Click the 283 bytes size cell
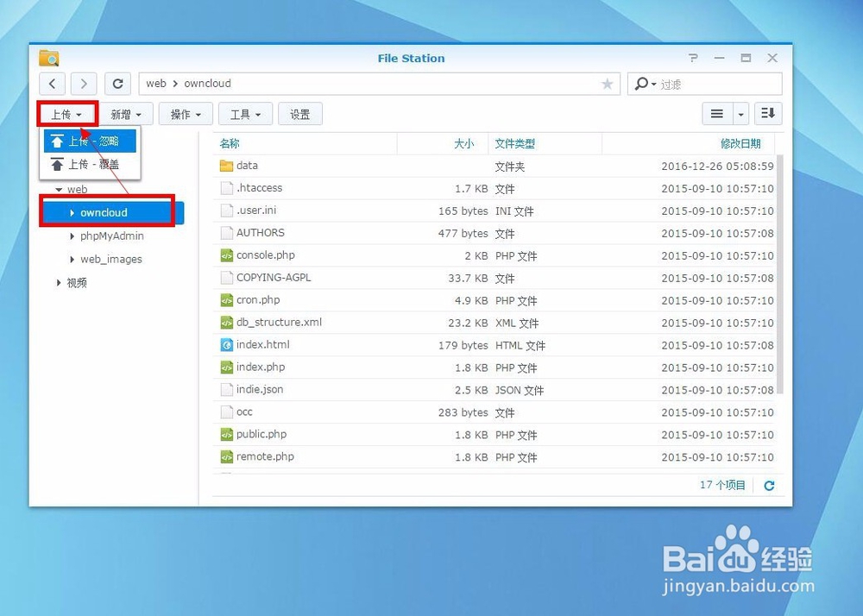This screenshot has width=863, height=616. tap(463, 412)
